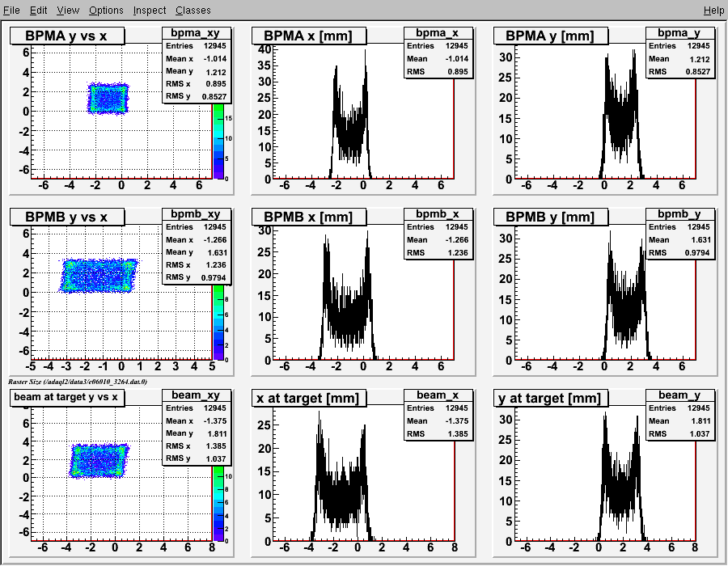Click the color palette of BPMB y vs x
Image resolution: width=728 pixels, height=566 pixels.
pyautogui.click(x=218, y=323)
